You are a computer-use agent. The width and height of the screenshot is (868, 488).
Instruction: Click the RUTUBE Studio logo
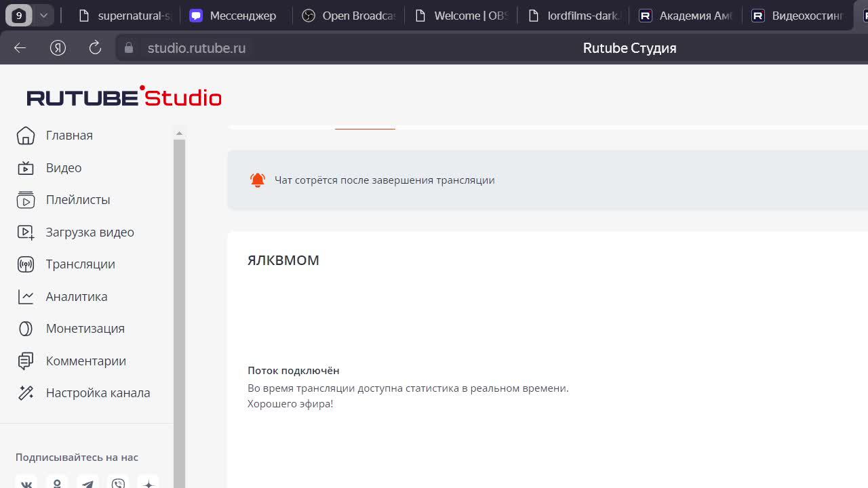point(124,97)
